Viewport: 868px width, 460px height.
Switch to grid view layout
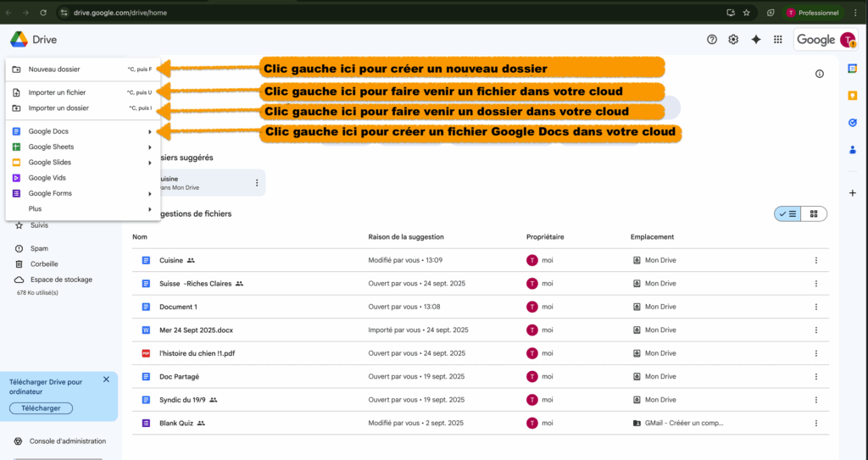814,214
